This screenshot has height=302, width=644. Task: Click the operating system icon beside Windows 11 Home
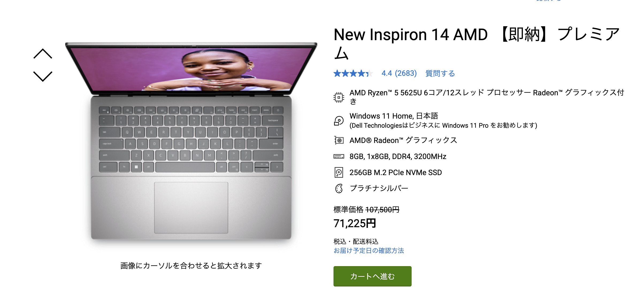[x=339, y=121]
